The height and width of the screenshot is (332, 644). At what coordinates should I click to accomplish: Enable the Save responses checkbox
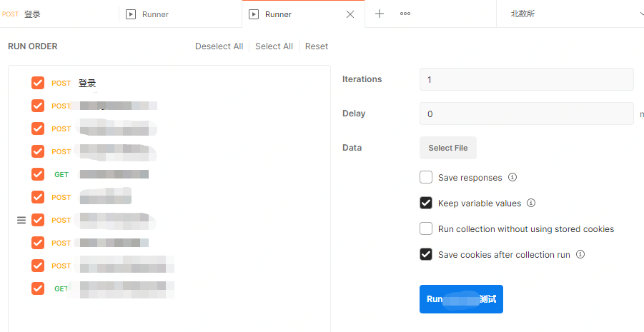[426, 177]
